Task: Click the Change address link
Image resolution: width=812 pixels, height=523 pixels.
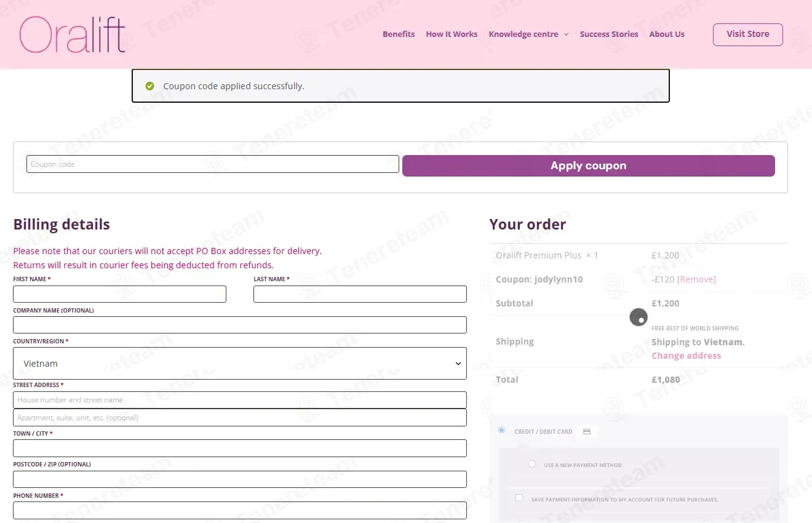Action: (687, 356)
